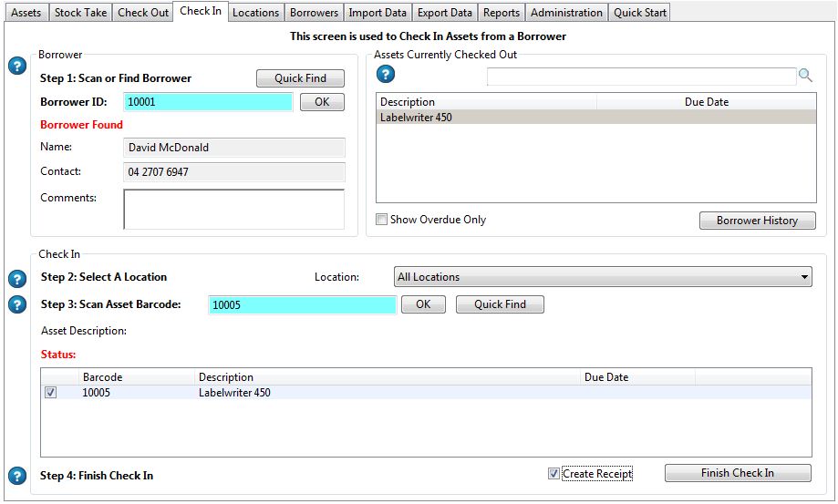Go to the Administration tab
This screenshot has width=838, height=504.
pyautogui.click(x=566, y=13)
